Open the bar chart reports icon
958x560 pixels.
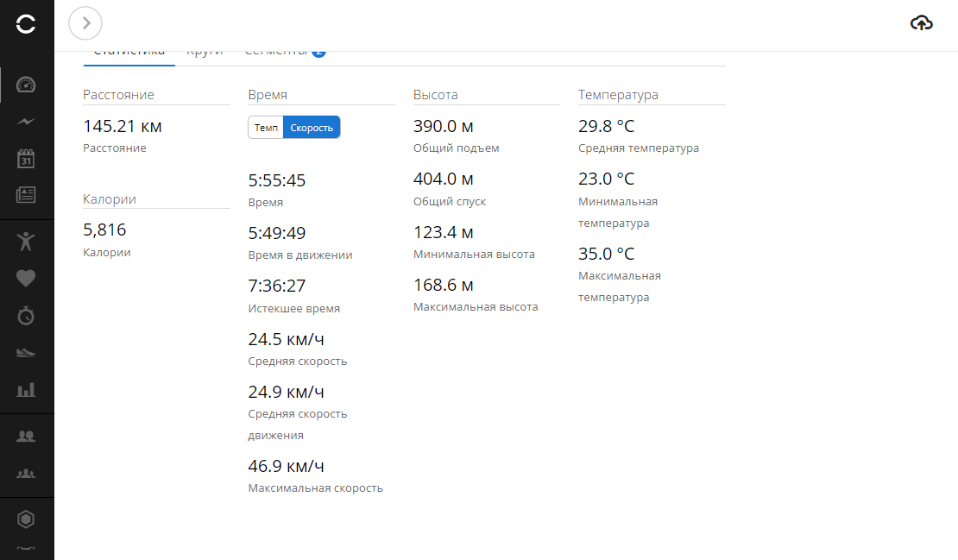[26, 390]
